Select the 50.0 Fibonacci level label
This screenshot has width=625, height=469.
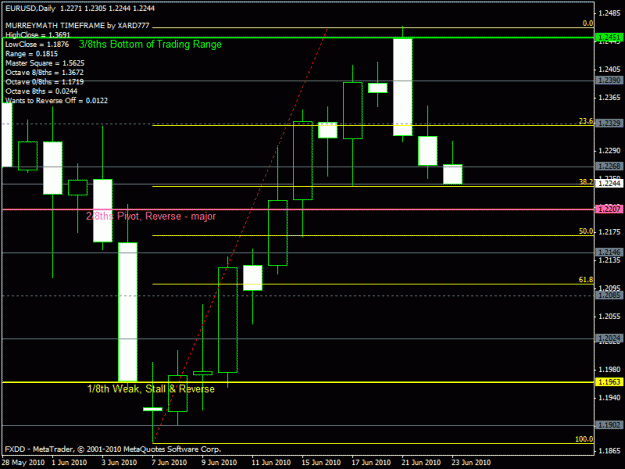pos(586,231)
